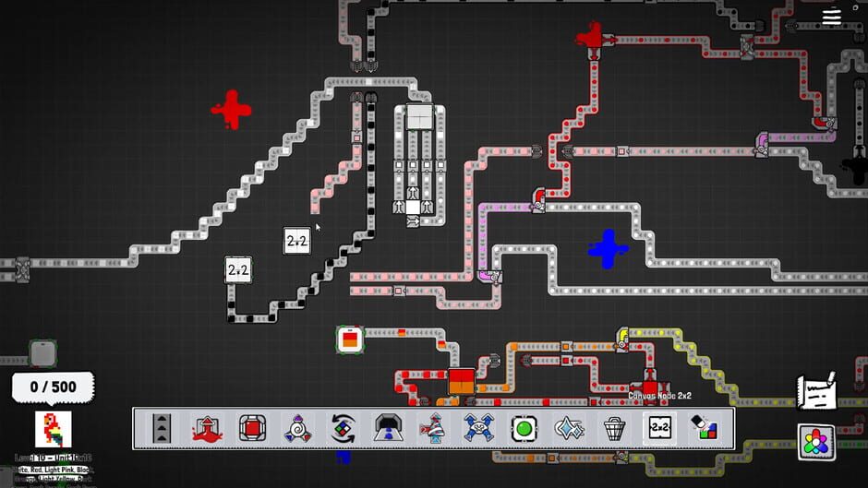The image size is (868, 488).
Task: Click the yellow mixer node on yellow belt
Action: coord(622,339)
